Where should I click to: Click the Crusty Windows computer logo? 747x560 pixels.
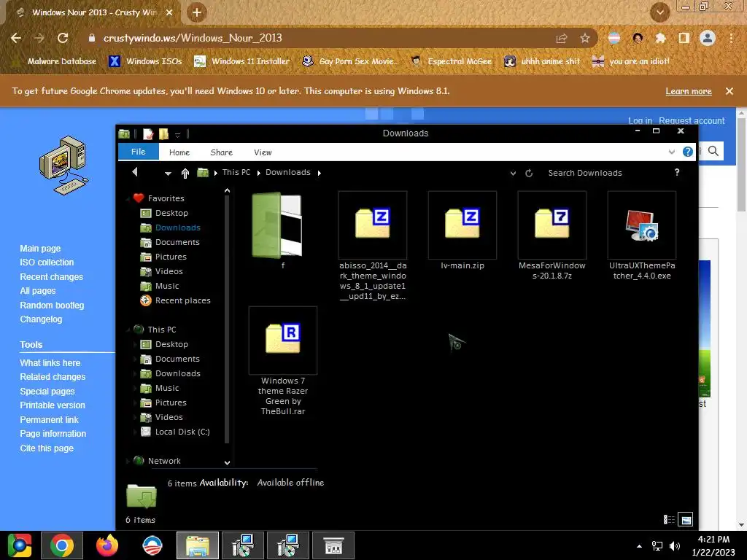click(64, 166)
